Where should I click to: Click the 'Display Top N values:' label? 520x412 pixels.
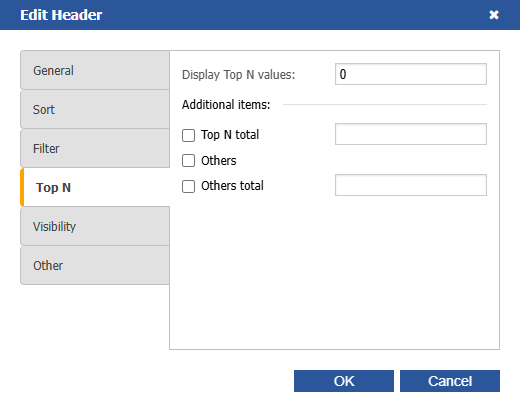pyautogui.click(x=239, y=75)
